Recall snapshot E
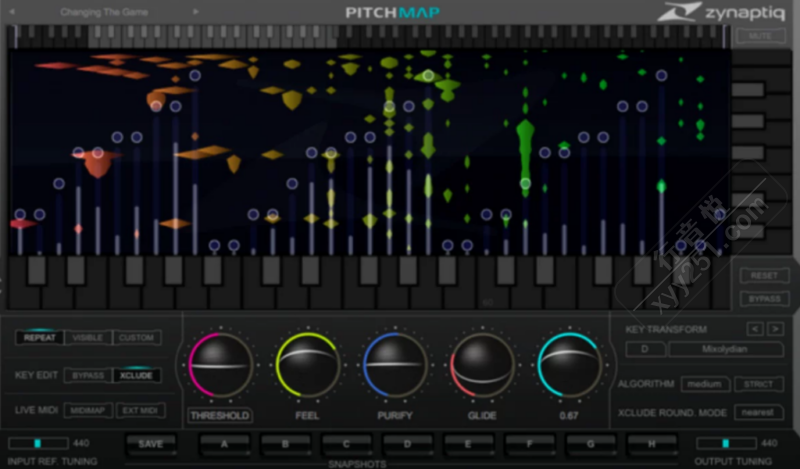Image resolution: width=800 pixels, height=469 pixels. coord(468,444)
